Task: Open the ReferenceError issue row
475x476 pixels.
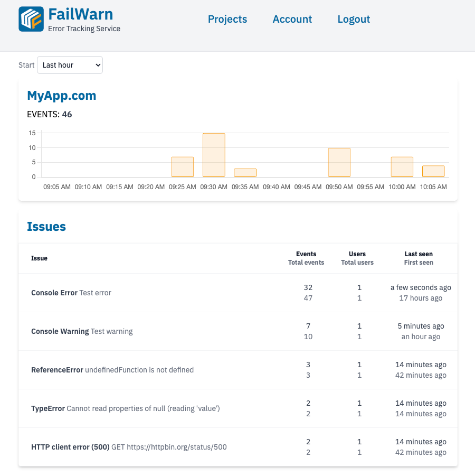Action: pos(57,370)
